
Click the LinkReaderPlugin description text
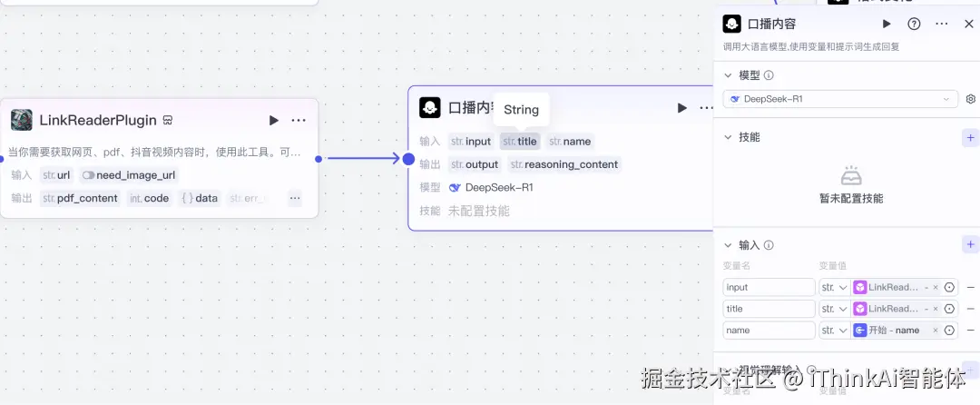coord(154,153)
